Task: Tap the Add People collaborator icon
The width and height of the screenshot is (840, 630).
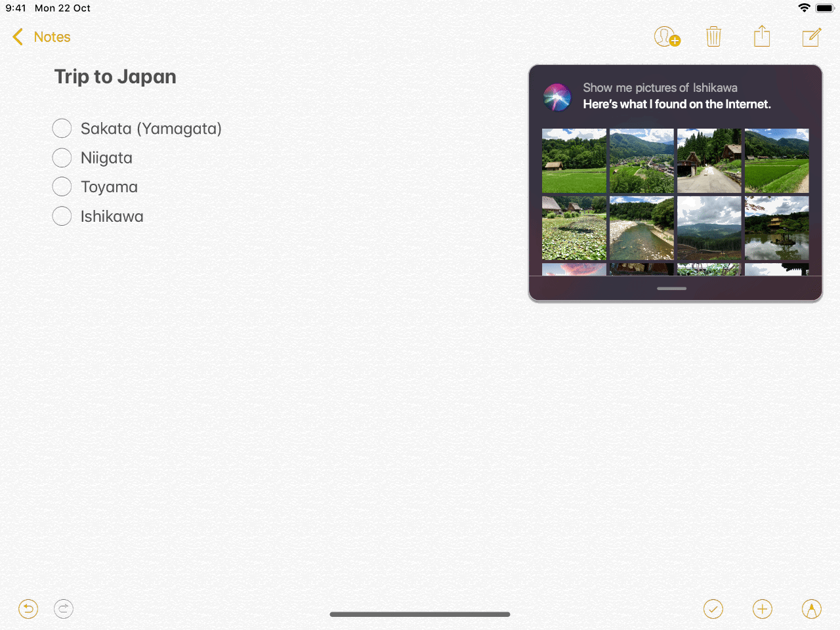Action: point(667,37)
